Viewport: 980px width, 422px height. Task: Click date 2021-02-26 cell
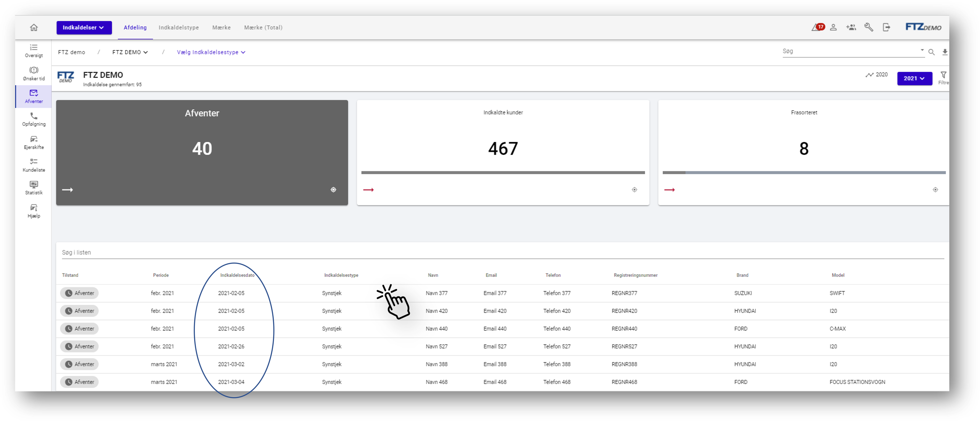pyautogui.click(x=231, y=347)
